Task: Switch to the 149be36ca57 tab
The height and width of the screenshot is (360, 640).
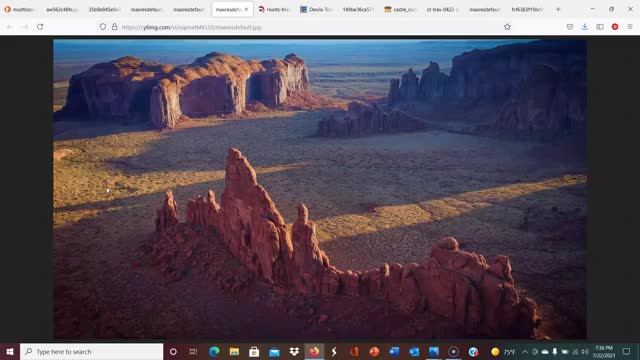Action: point(358,9)
